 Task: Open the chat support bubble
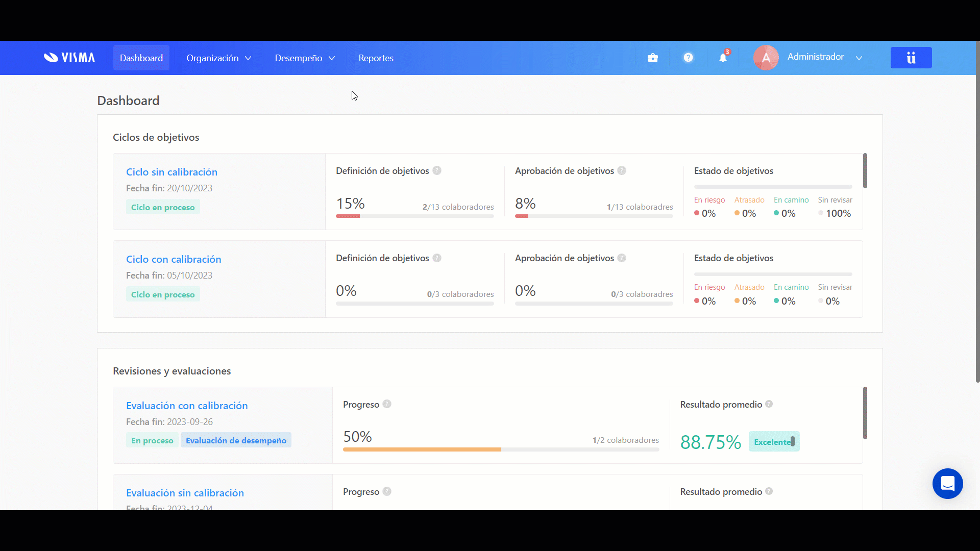coord(947,483)
